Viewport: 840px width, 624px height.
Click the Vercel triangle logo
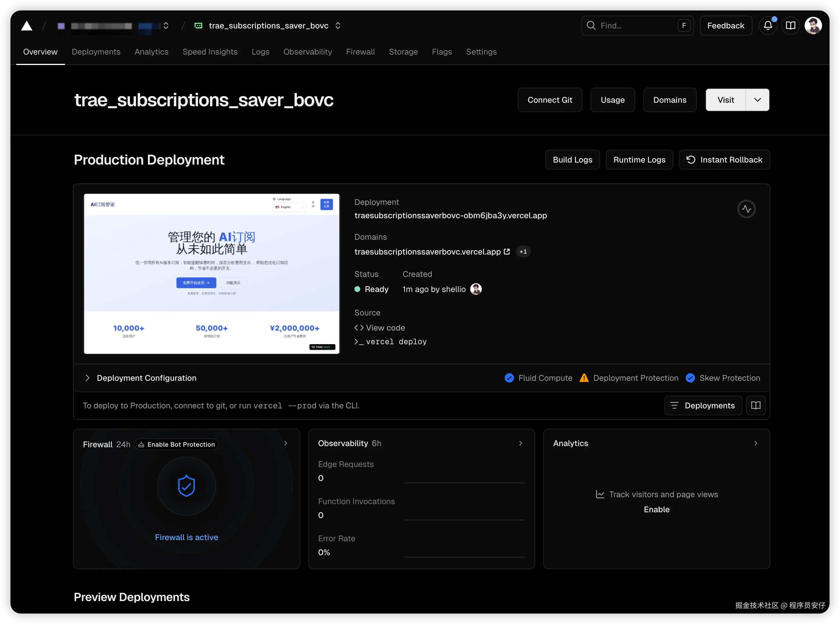coord(26,26)
